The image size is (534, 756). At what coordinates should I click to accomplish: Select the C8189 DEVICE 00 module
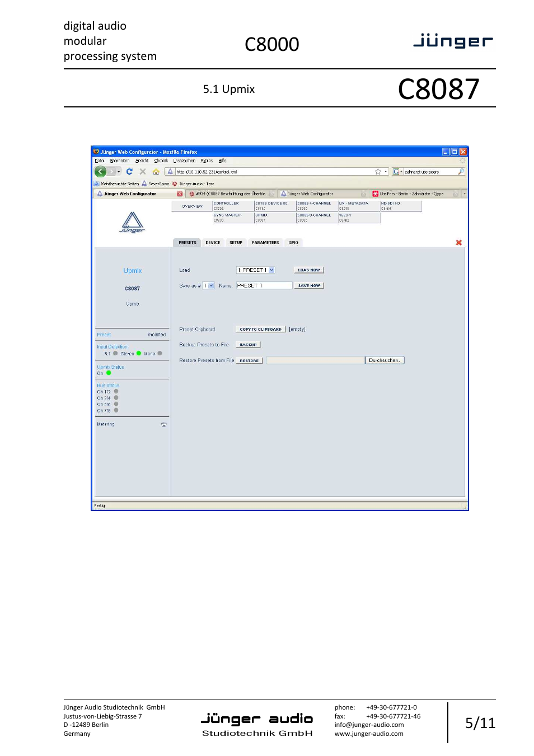point(275,206)
